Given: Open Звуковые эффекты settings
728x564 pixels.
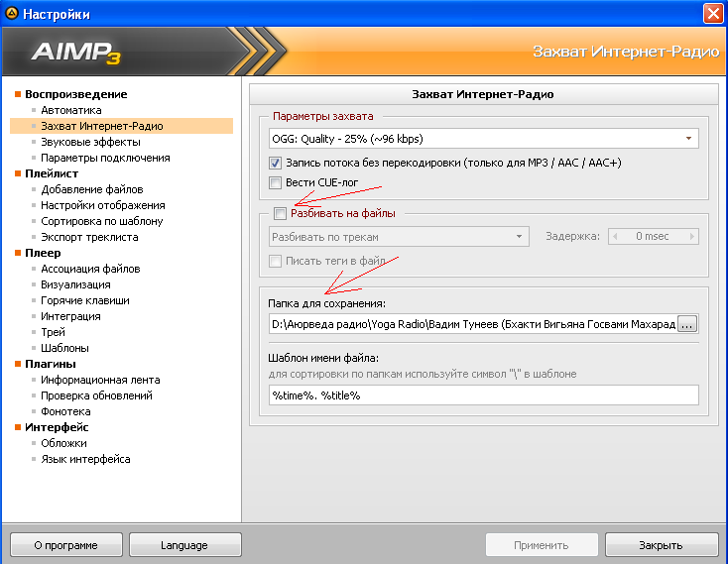Looking at the screenshot, I should [90, 142].
